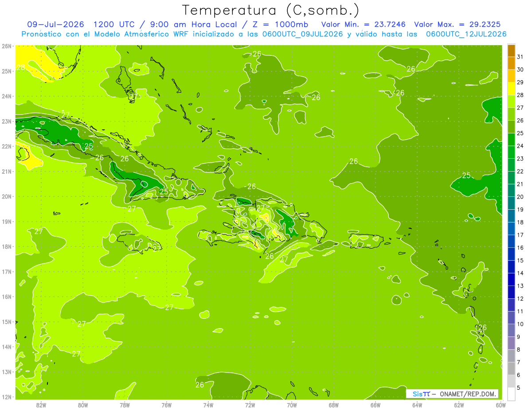This screenshot has width=532, height=411.
Task: Click the '15N' latitude axis label
Action: [6, 321]
